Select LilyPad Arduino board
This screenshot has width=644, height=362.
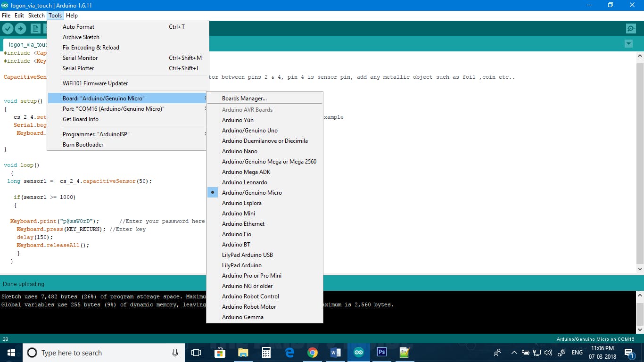[x=264, y=265]
